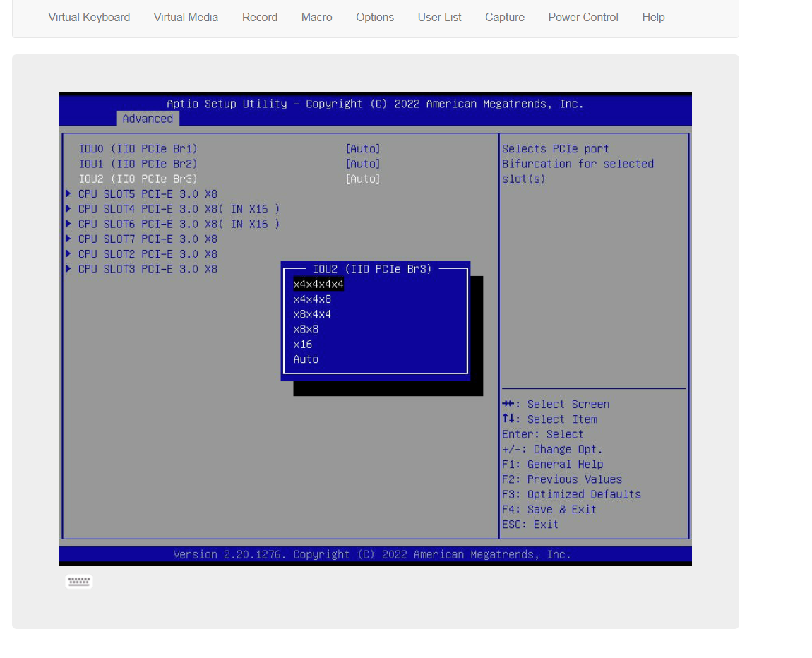Image resolution: width=812 pixels, height=658 pixels.
Task: Open the Record menu
Action: (x=260, y=18)
